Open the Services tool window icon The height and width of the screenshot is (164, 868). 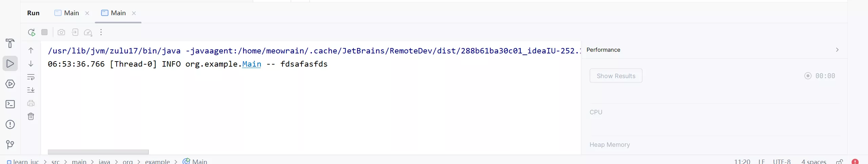click(x=10, y=84)
